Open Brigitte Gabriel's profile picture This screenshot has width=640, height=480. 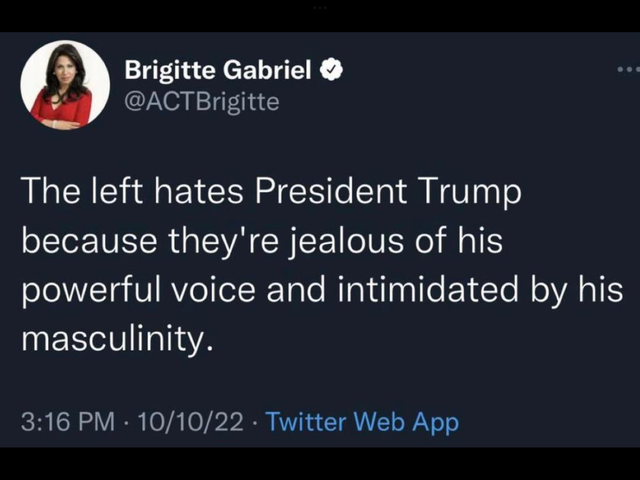point(65,85)
